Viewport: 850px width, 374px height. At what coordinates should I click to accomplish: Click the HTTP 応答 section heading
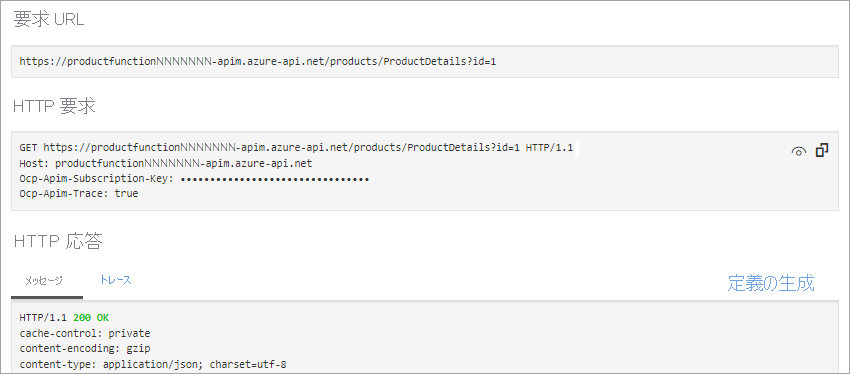click(x=57, y=241)
